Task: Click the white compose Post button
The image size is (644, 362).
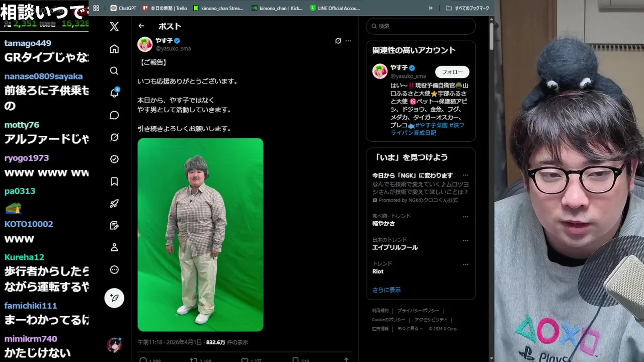Action: click(x=114, y=298)
